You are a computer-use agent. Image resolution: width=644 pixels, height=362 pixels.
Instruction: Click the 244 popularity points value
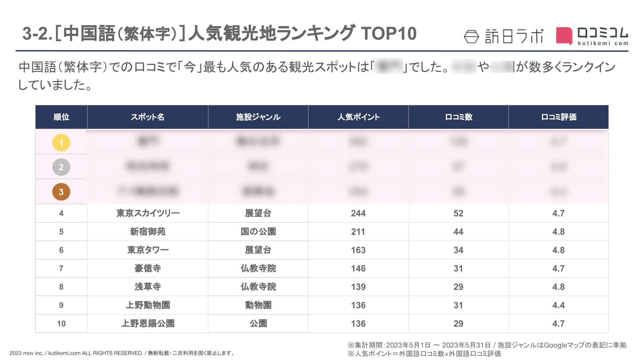[x=358, y=214]
